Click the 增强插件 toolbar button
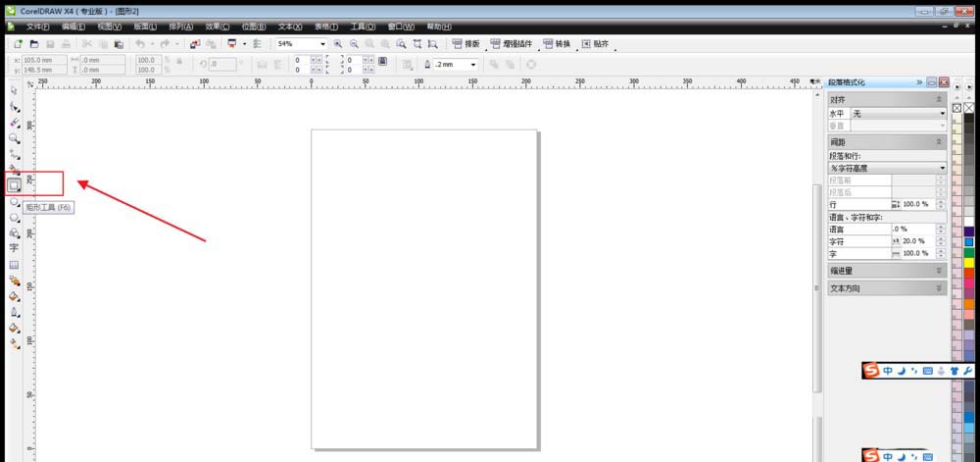 pyautogui.click(x=512, y=44)
